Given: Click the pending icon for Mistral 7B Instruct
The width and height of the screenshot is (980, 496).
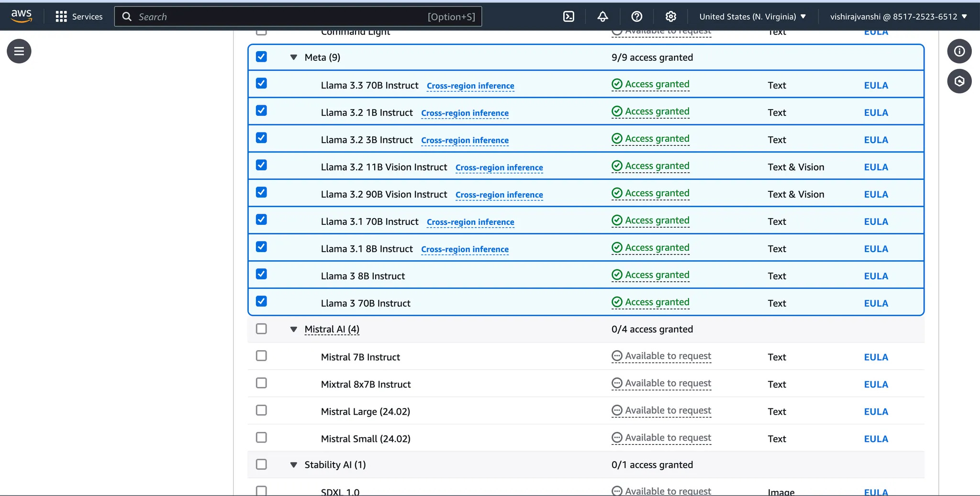Looking at the screenshot, I should 617,356.
